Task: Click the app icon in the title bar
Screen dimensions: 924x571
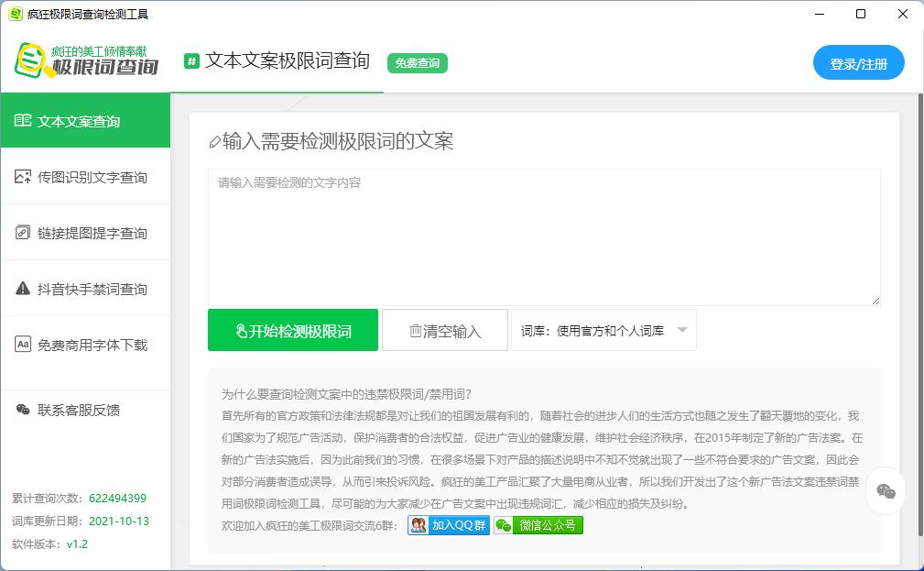Action: point(16,14)
